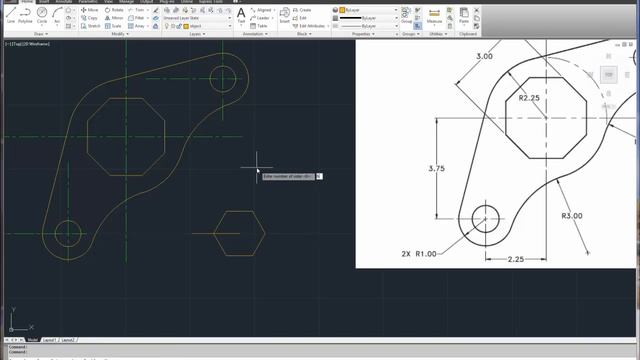Choose the Stretch command

[90, 26]
